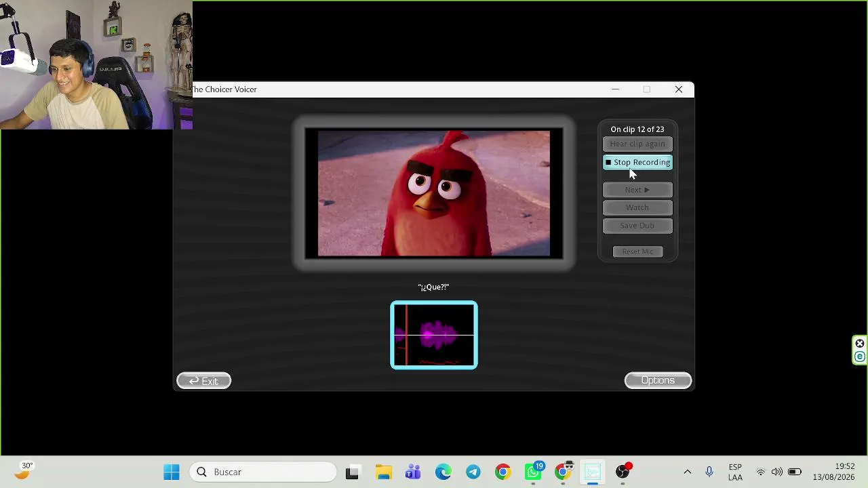Viewport: 868px width, 488px height.
Task: Open OBS Studio from the taskbar
Action: tap(623, 472)
